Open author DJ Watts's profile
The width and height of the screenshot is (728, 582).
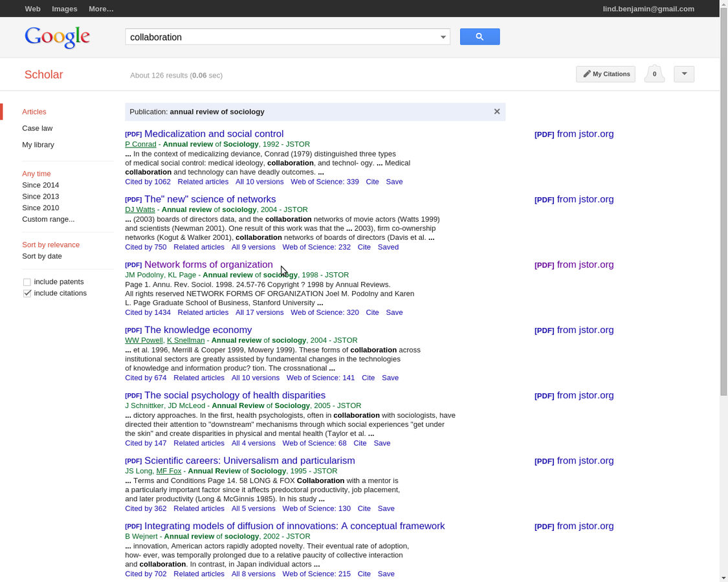(x=140, y=210)
